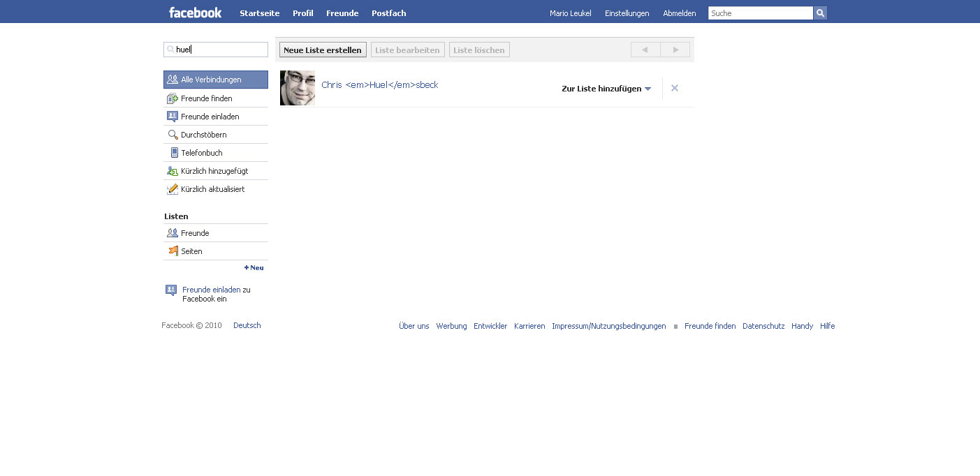Viewport: 980px width, 476px height.
Task: Select Alle Verbindungen in sidebar
Action: 216,80
